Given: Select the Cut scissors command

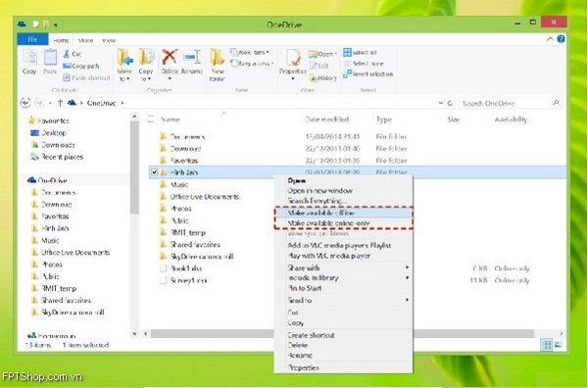Looking at the screenshot, I should (72, 54).
